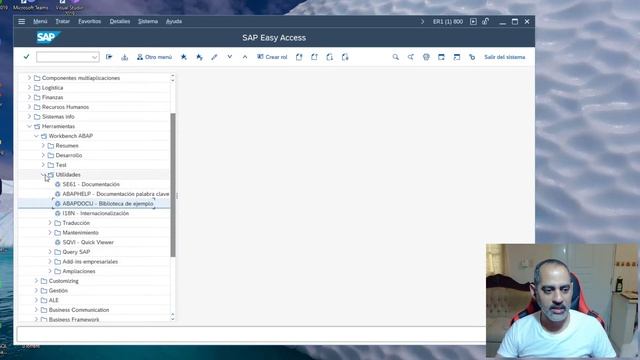
Task: Select the Utilidades folder row
Action: (94, 174)
